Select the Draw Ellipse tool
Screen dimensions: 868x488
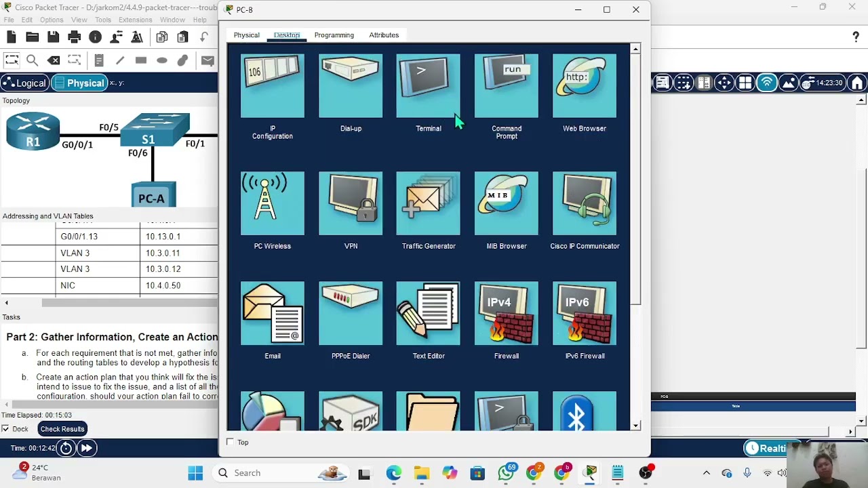161,60
